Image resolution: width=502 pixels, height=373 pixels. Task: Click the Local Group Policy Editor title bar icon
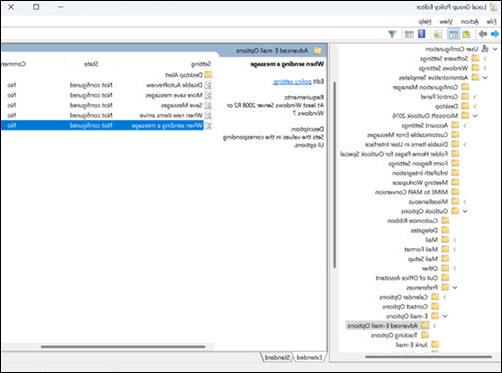pyautogui.click(x=493, y=7)
